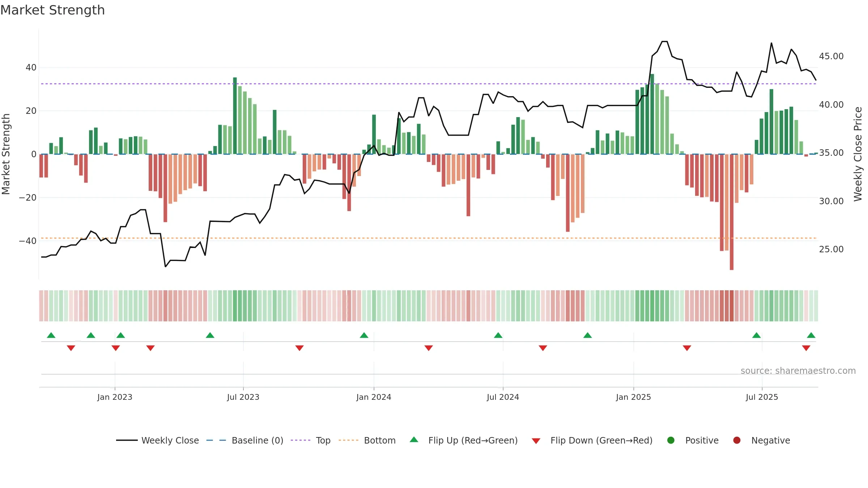The height and width of the screenshot is (488, 868).
Task: Click the '20' strength axis tick label
Action: click(31, 111)
